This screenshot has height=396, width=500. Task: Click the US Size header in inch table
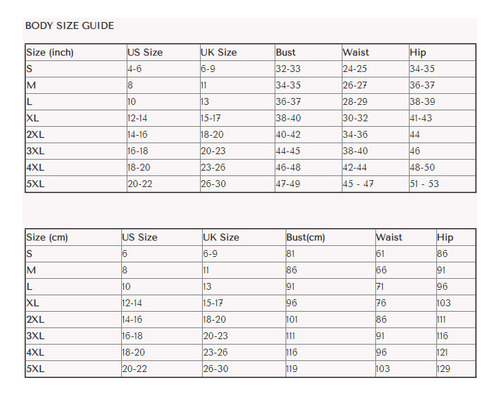(145, 52)
